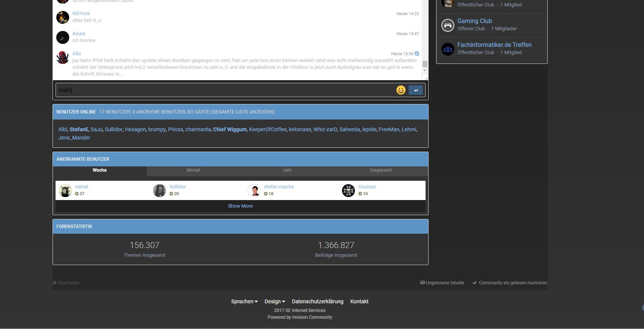Expand the Design dropdown
Viewport: 644px width, 329px height.
(275, 301)
